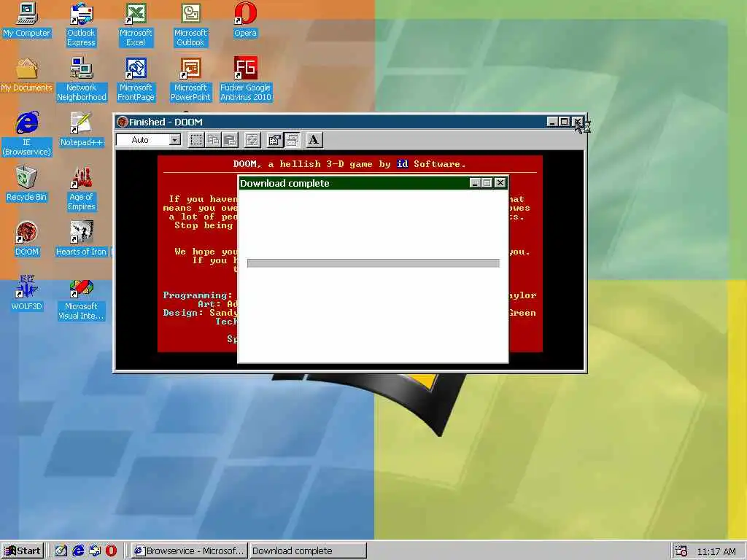The height and width of the screenshot is (560, 747).
Task: Switch to Download complete taskbar button
Action: tap(309, 551)
